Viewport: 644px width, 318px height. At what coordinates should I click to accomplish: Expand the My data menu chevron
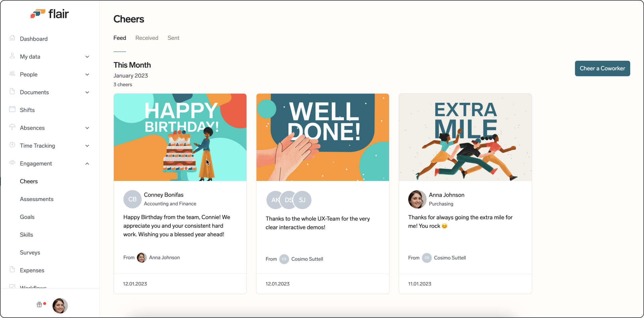tap(87, 57)
